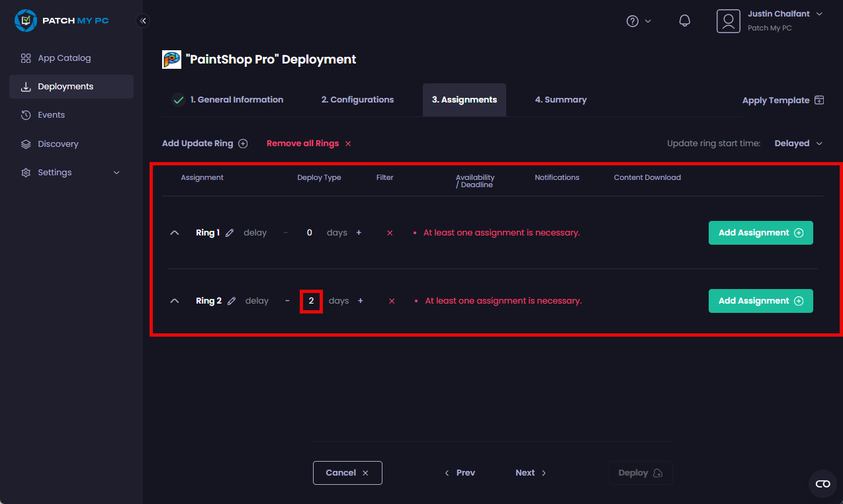Collapse Ring 2 using its chevron
This screenshot has width=843, height=504.
pyautogui.click(x=174, y=300)
